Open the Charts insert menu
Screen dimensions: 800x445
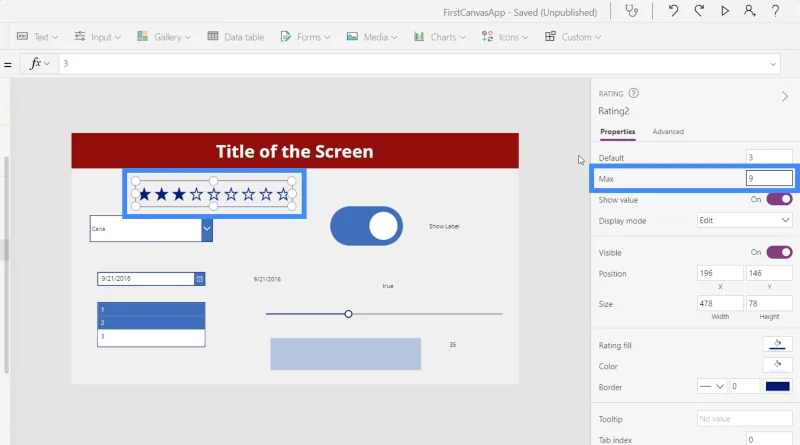click(x=439, y=37)
